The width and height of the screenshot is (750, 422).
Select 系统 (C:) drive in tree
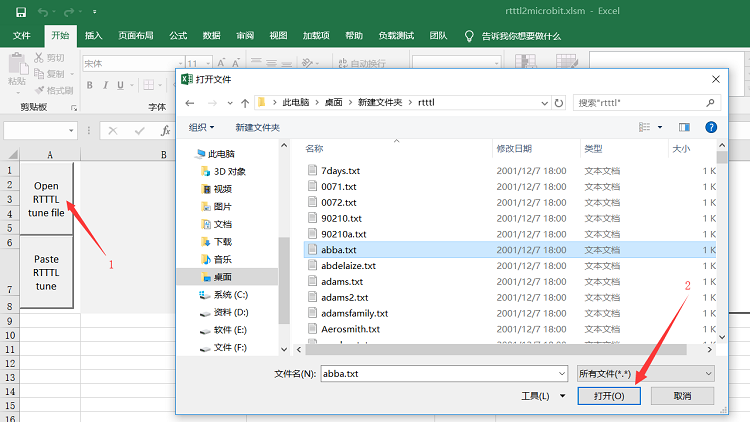[231, 295]
